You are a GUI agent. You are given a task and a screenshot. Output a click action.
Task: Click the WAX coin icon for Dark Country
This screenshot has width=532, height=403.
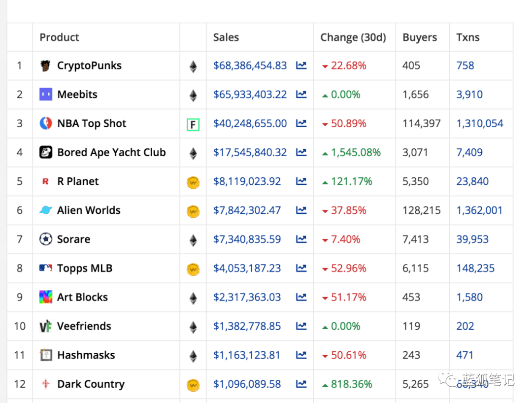[193, 385]
